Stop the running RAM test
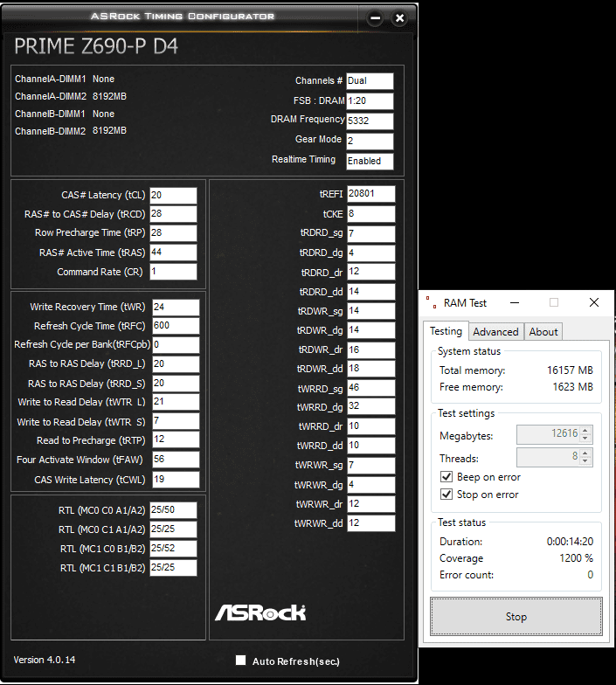 click(x=516, y=617)
